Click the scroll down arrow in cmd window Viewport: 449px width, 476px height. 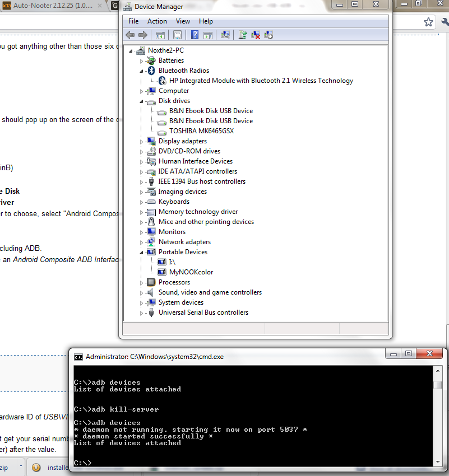tap(438, 462)
